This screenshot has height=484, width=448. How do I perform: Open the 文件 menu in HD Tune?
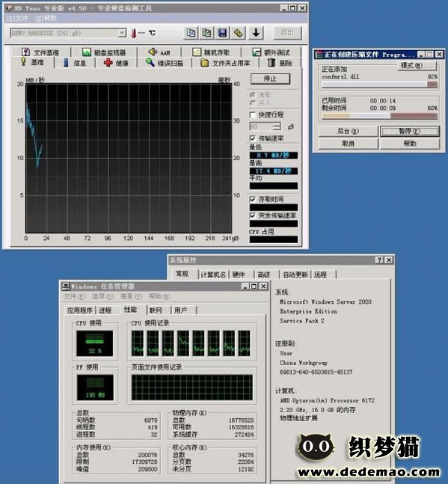click(17, 19)
